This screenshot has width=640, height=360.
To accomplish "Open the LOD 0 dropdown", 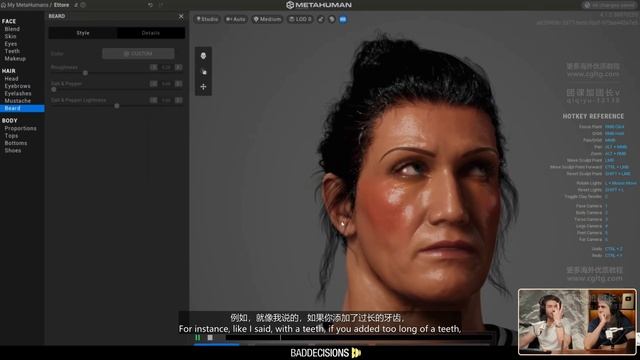I will 300,19.
